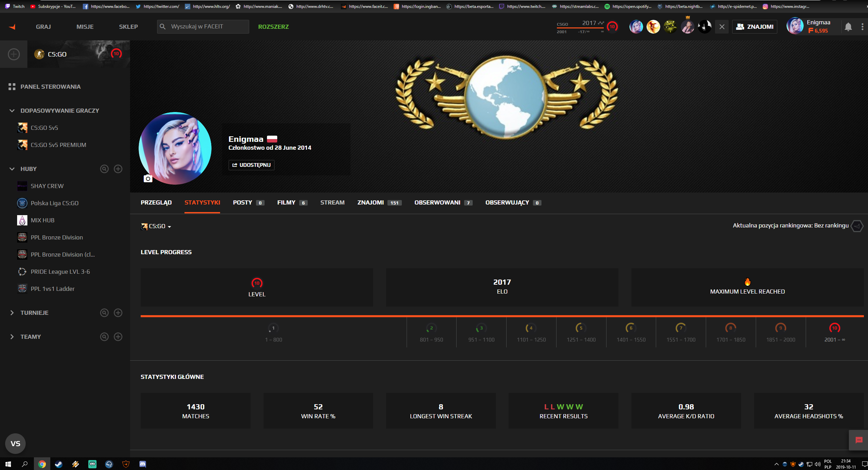Click the FACEIT logo home icon
Image resolution: width=868 pixels, height=470 pixels.
click(x=12, y=27)
